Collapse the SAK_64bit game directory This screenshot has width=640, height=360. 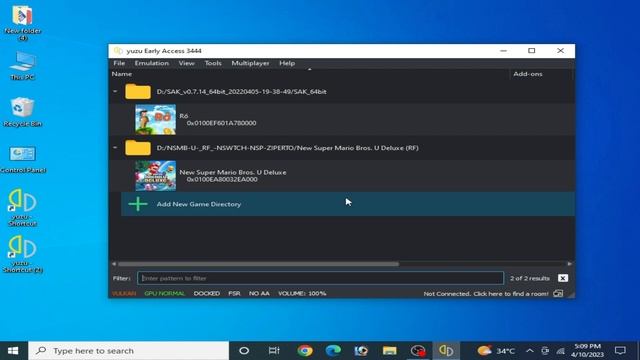pyautogui.click(x=115, y=91)
